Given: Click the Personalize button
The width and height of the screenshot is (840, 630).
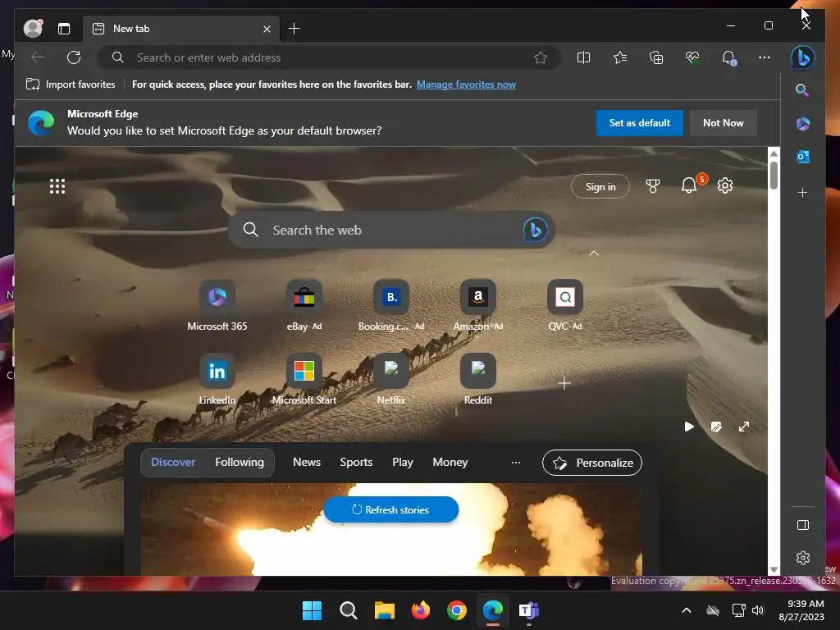Looking at the screenshot, I should (x=592, y=463).
